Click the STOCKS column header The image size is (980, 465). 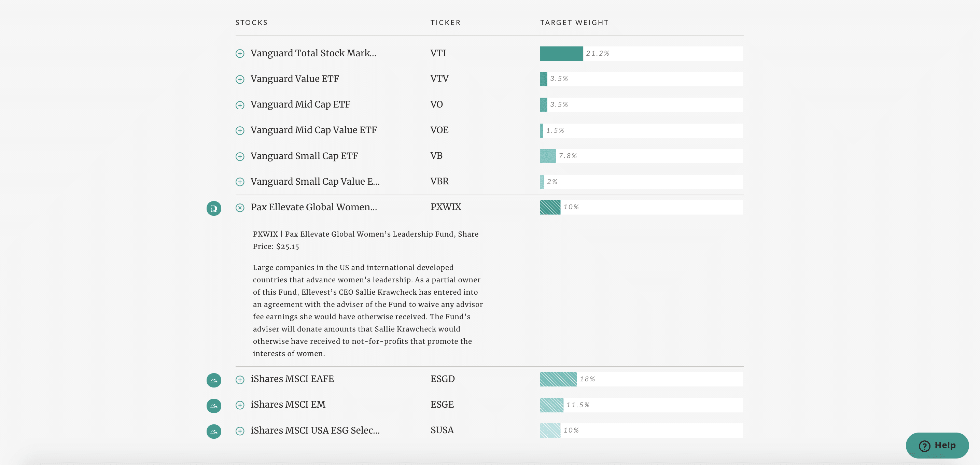(251, 23)
